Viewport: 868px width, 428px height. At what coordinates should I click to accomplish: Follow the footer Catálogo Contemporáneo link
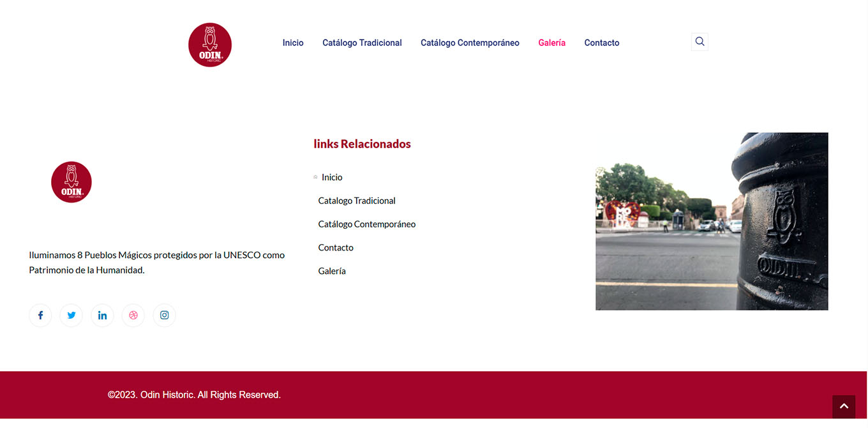(367, 224)
